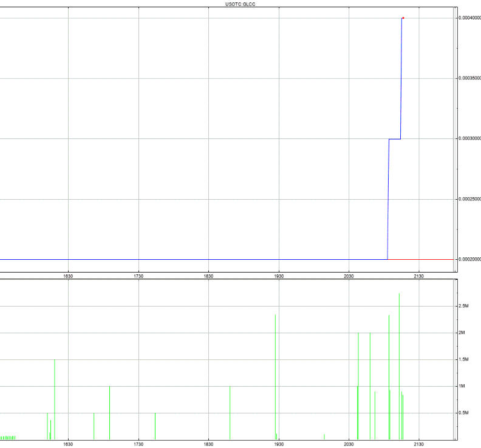Screen dimensions: 481x448
Task: Click the USOTC:GLCC chart title
Action: pos(241,4)
